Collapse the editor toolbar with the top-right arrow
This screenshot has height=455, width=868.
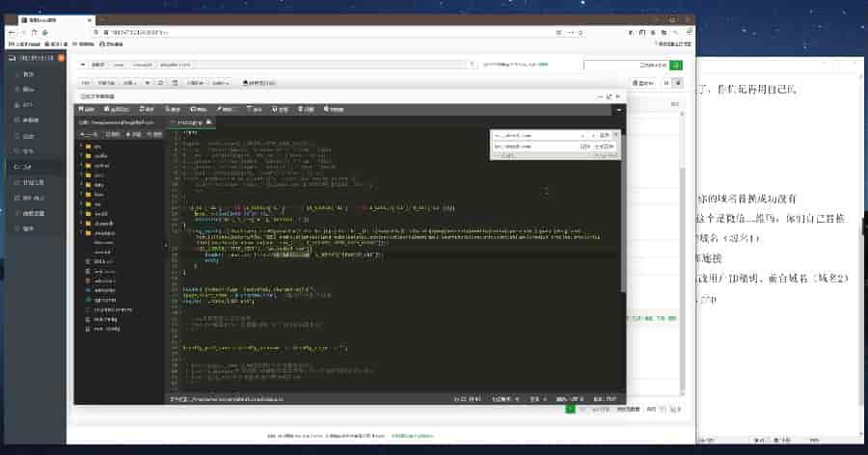coord(618,110)
